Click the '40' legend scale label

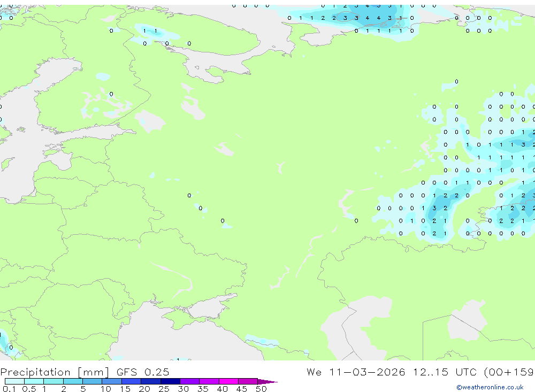point(222,389)
